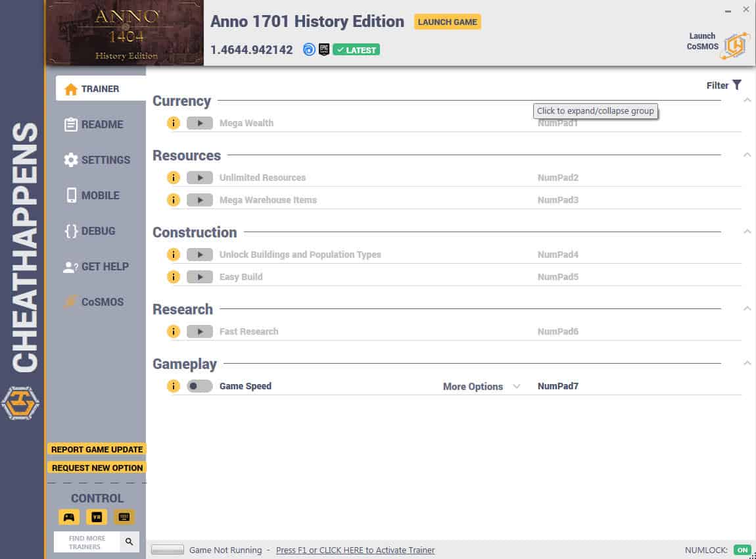Click NumPad3 hotkey for Mega Warehouse Items
This screenshot has height=559, width=756.
[x=558, y=200]
